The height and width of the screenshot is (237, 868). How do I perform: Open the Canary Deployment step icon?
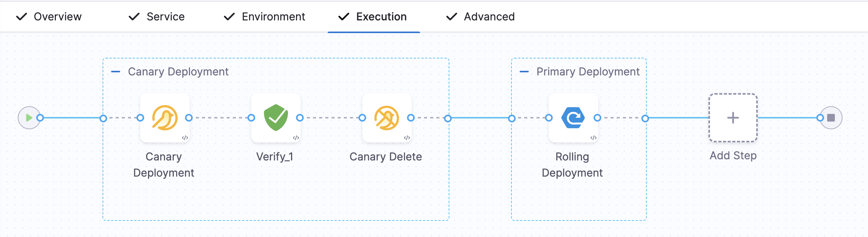point(165,118)
